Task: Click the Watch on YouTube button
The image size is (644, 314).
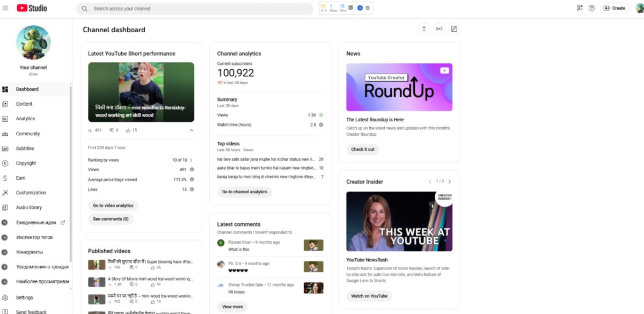Action: click(369, 296)
